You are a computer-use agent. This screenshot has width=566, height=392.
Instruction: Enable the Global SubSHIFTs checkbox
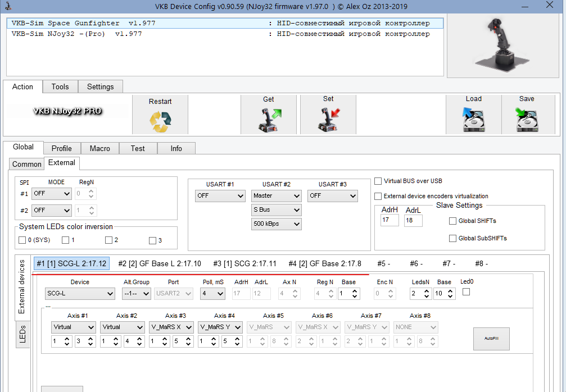tap(452, 238)
